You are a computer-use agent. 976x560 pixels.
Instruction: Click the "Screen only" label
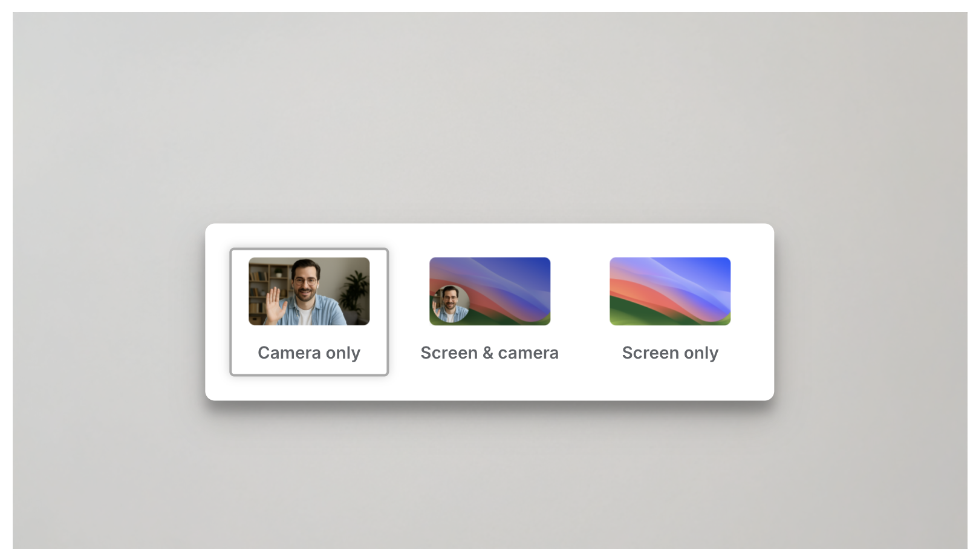(x=670, y=353)
